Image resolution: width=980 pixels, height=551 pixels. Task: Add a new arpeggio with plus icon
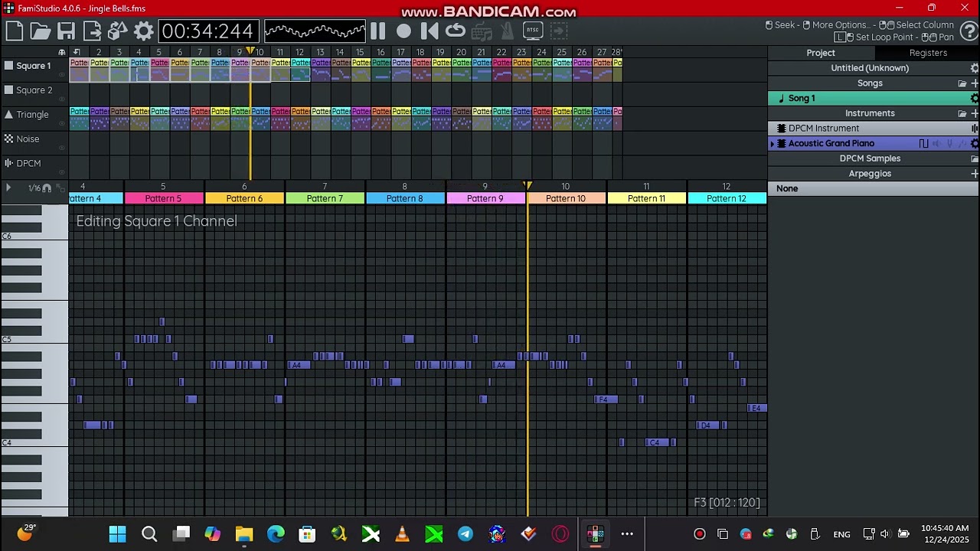tap(975, 174)
